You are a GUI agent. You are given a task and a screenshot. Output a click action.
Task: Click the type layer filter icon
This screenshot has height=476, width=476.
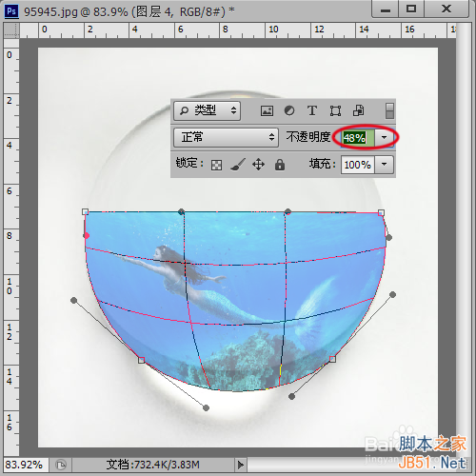(312, 110)
